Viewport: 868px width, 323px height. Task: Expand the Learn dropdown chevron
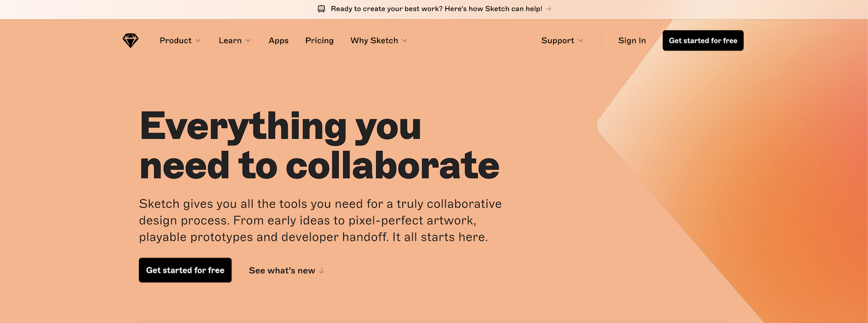248,41
